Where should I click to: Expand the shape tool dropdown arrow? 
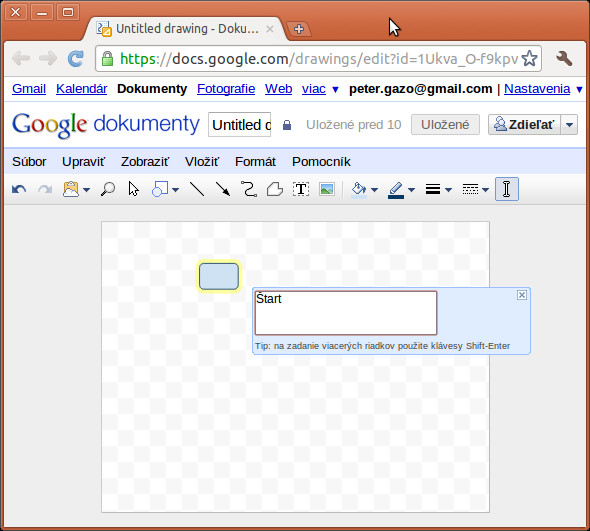(175, 190)
